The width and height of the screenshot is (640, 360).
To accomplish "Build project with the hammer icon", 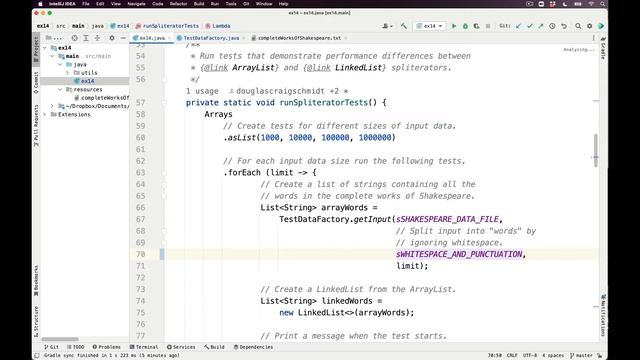I will pos(404,26).
